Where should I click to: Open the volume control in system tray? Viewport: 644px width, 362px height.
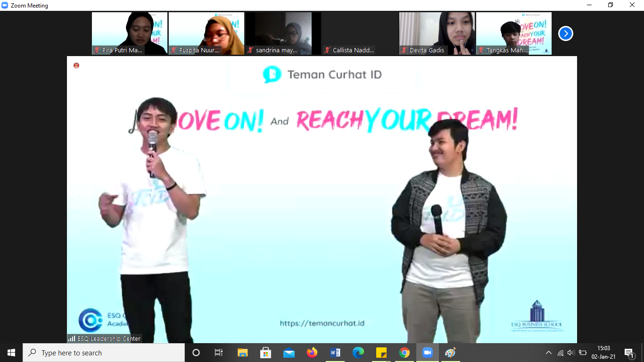(x=571, y=353)
